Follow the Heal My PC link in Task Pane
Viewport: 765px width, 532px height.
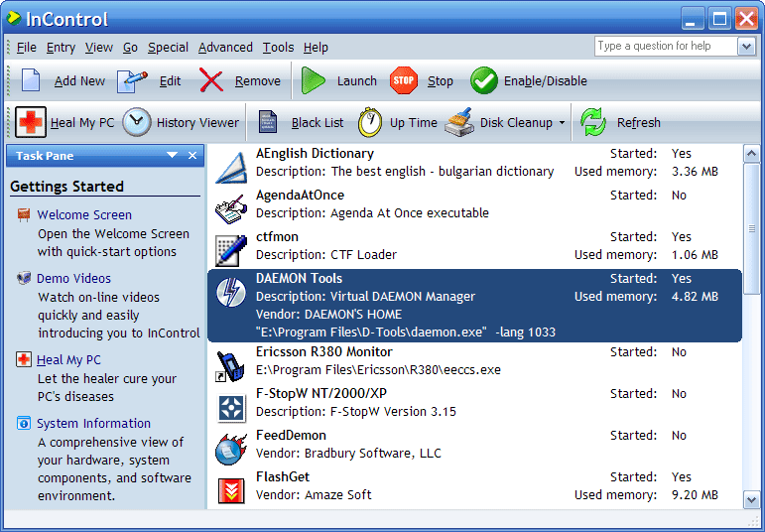[68, 360]
